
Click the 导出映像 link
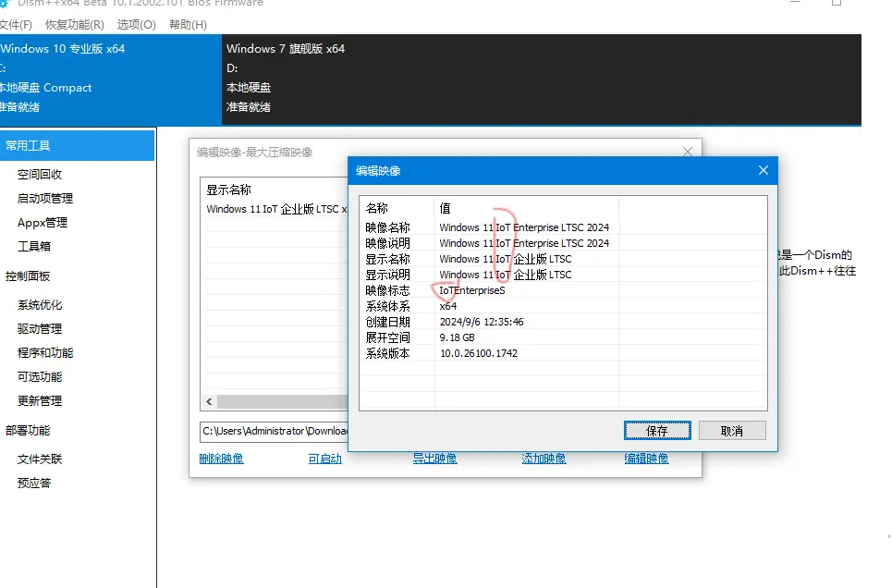(435, 459)
